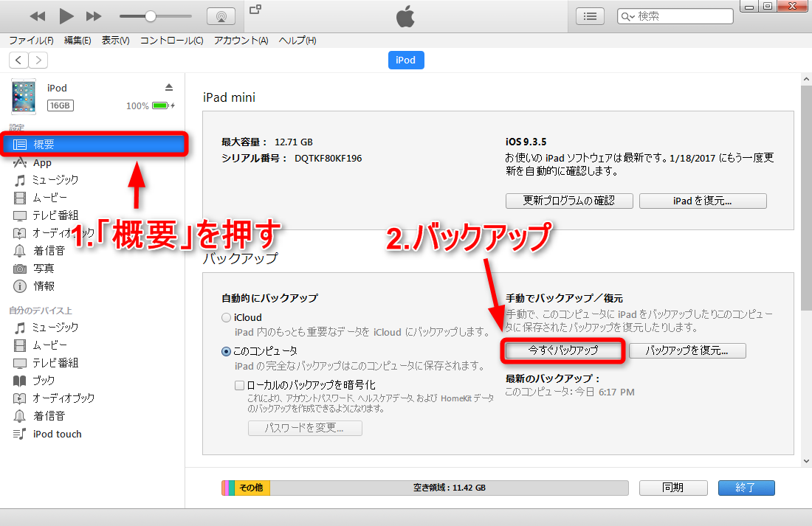Open ブック under 自分のデバイス上

[x=44, y=381]
